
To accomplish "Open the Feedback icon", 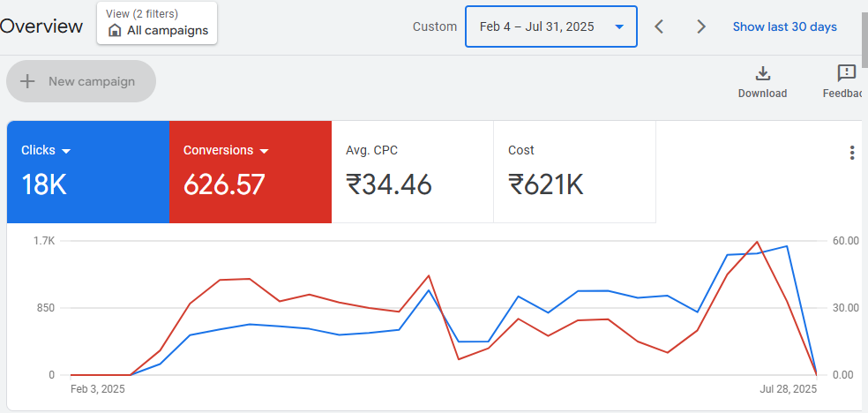I will (x=846, y=73).
